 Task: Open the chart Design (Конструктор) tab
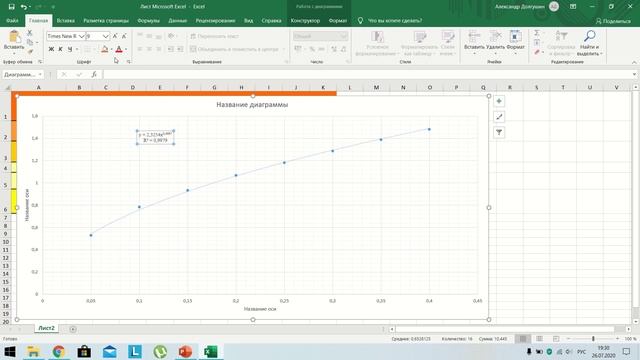tap(305, 20)
